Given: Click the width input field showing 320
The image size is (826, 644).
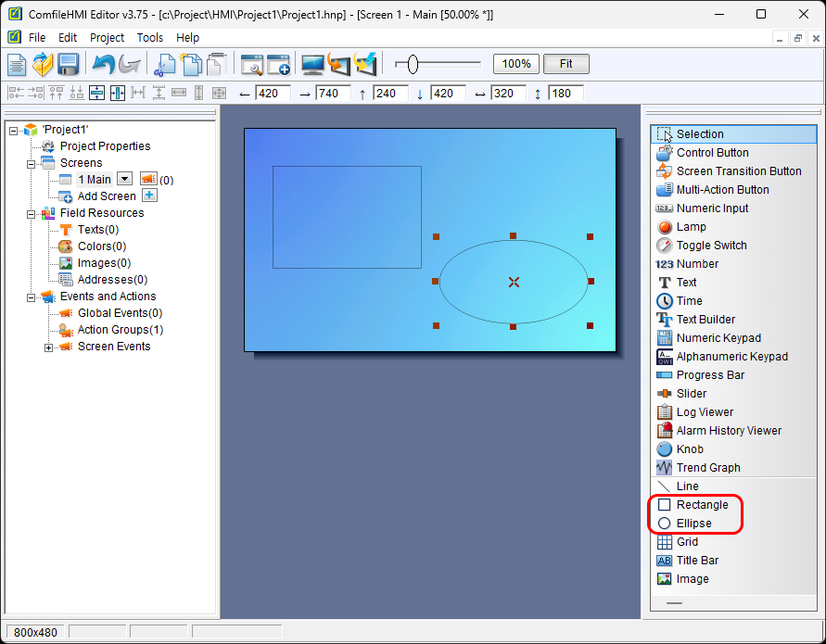Looking at the screenshot, I should pyautogui.click(x=509, y=94).
